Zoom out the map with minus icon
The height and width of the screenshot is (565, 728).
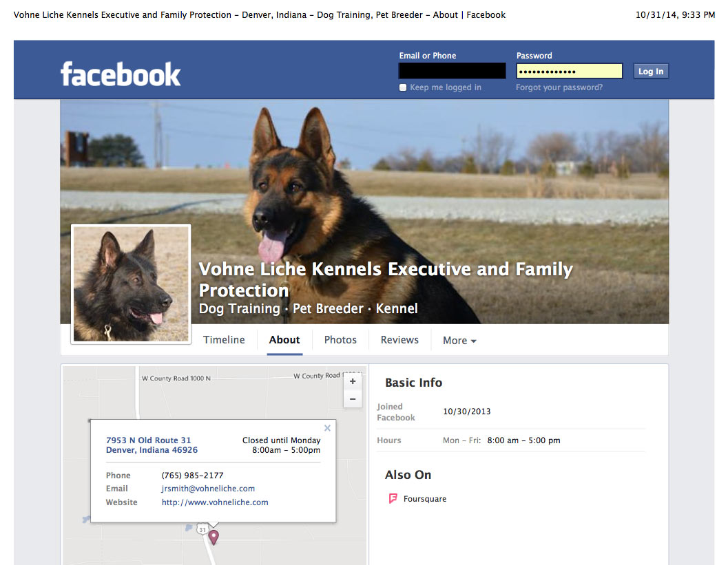tap(353, 399)
